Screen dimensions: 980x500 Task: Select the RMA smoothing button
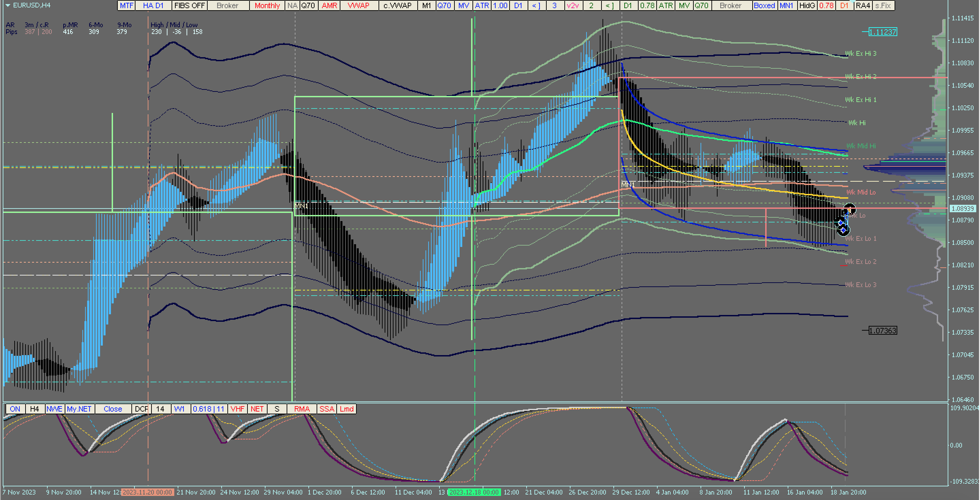(x=302, y=409)
